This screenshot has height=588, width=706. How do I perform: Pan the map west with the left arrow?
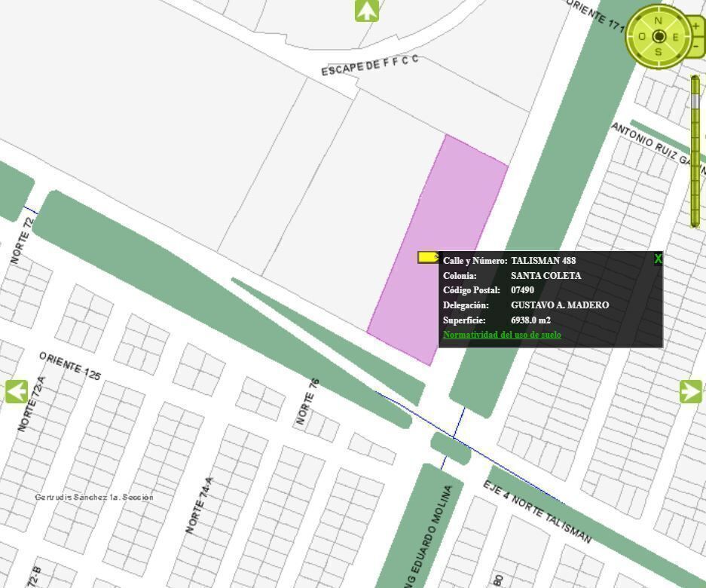point(17,391)
